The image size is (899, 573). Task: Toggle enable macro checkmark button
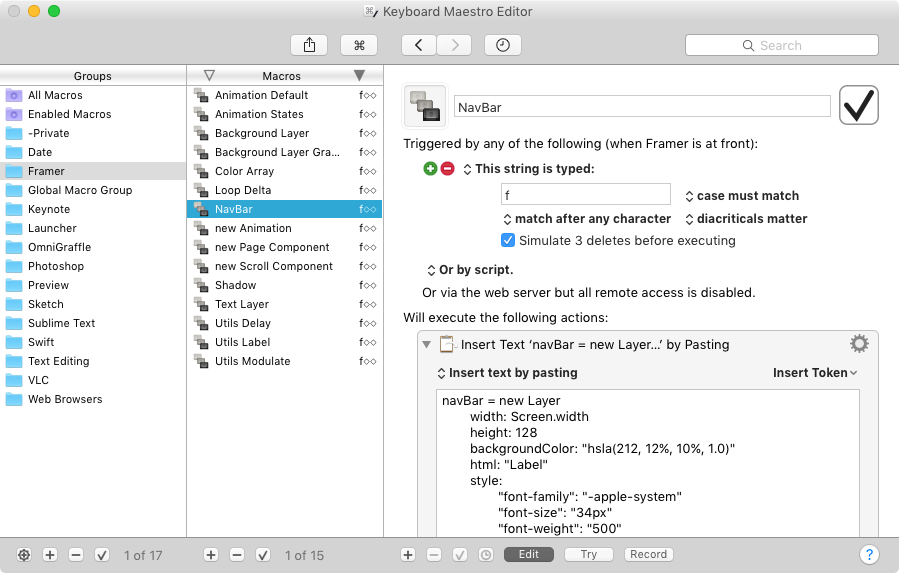(263, 555)
